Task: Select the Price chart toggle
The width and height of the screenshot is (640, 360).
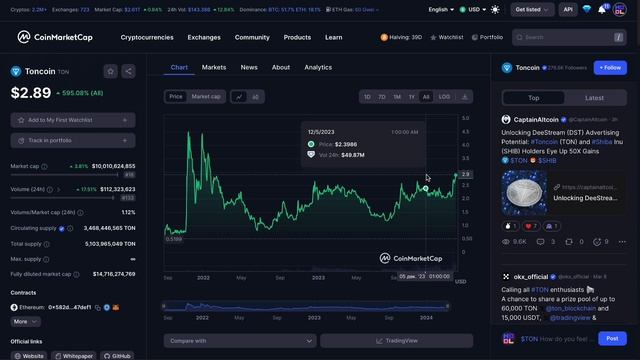Action: click(x=176, y=97)
